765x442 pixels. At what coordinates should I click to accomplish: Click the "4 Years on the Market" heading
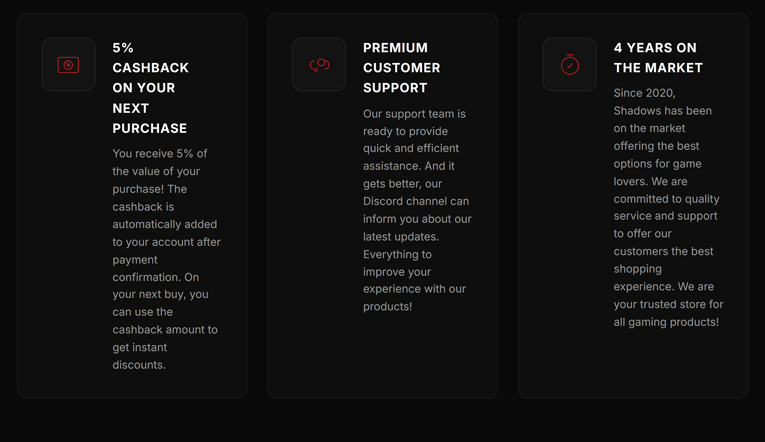point(657,58)
